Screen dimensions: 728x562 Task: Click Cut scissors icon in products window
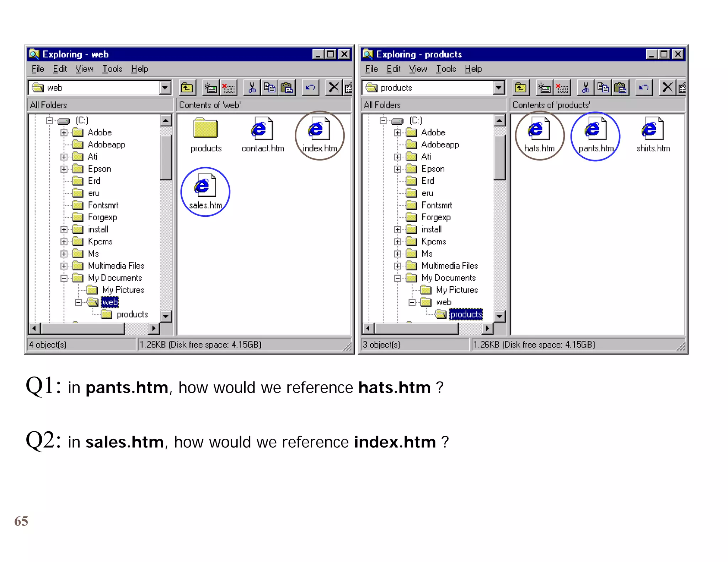tap(586, 88)
